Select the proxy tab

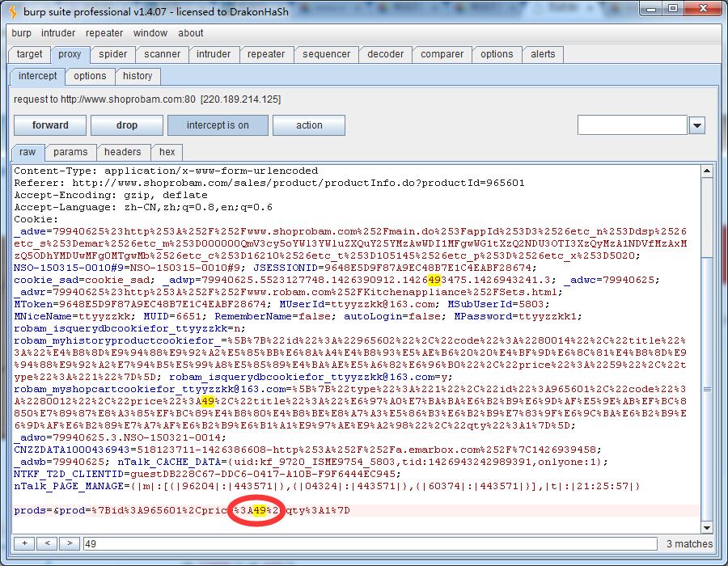(x=70, y=54)
